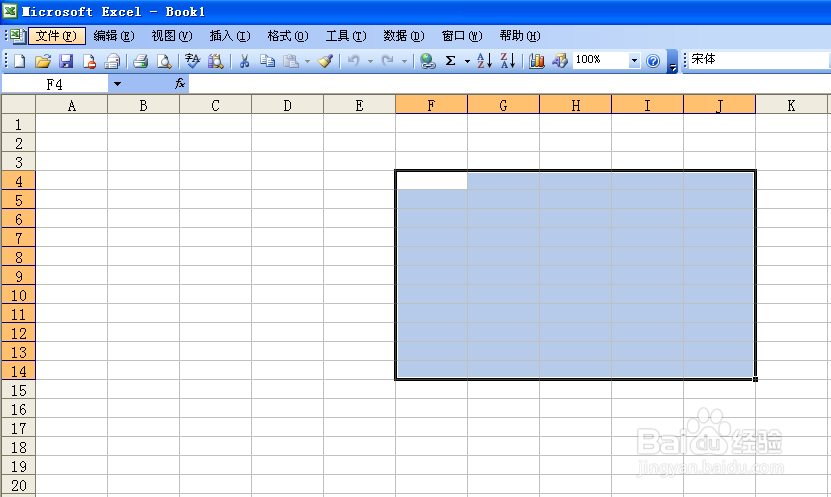Open the Chart Wizard icon
The width and height of the screenshot is (831, 497).
pyautogui.click(x=536, y=61)
